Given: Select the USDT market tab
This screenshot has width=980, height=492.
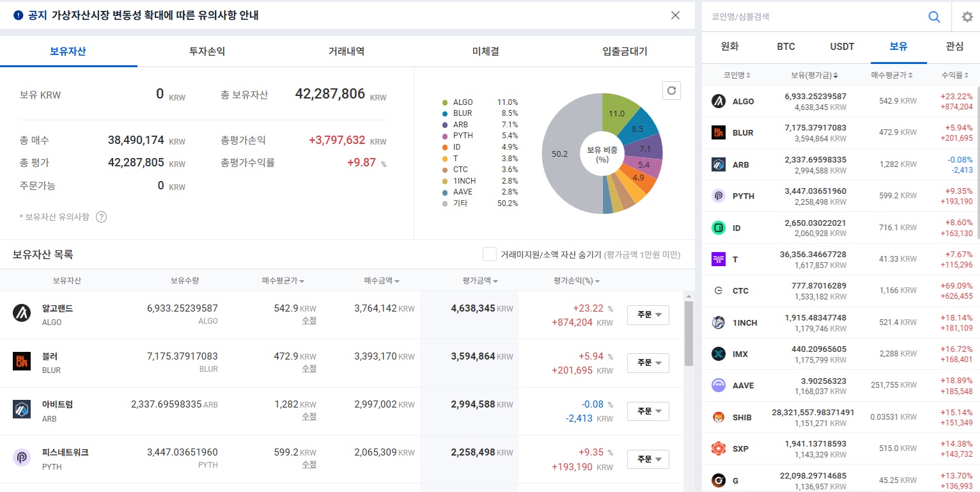Looking at the screenshot, I should 842,46.
